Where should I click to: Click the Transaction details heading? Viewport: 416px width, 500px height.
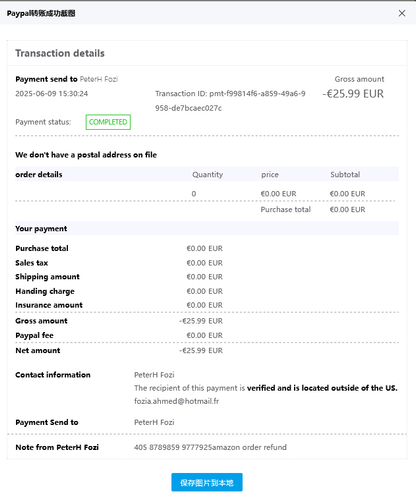(60, 53)
